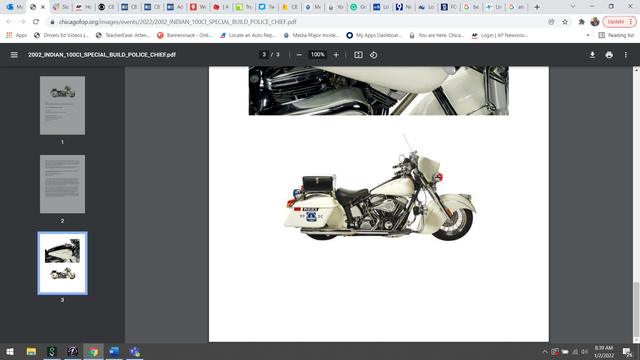Switch to the Google tab labeled an

click(516, 7)
